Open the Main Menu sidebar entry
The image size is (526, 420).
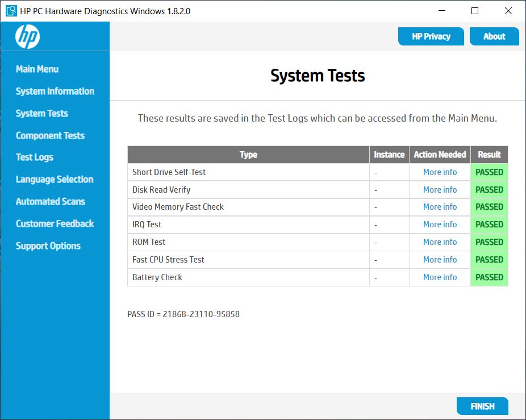[x=37, y=69]
